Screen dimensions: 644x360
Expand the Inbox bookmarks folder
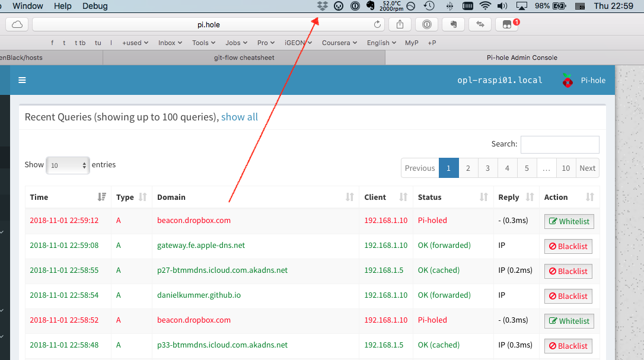[170, 43]
